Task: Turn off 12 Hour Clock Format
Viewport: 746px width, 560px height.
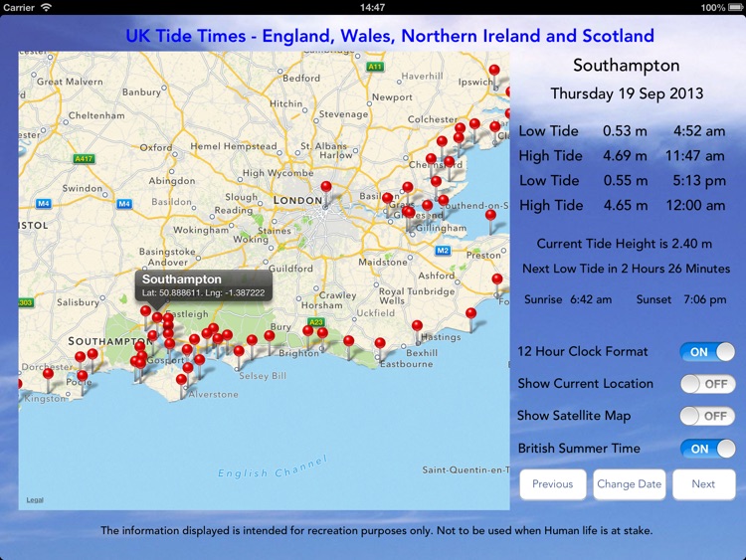Action: coord(707,352)
